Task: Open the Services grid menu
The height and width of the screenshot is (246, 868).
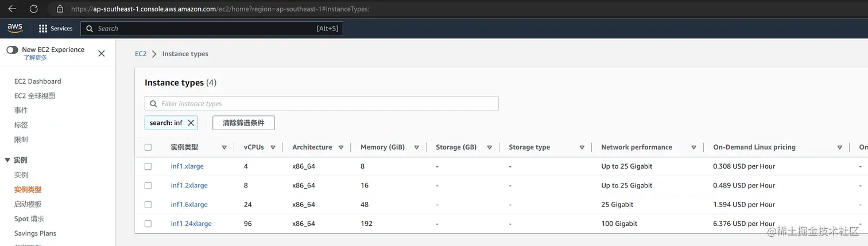Action: coord(56,29)
